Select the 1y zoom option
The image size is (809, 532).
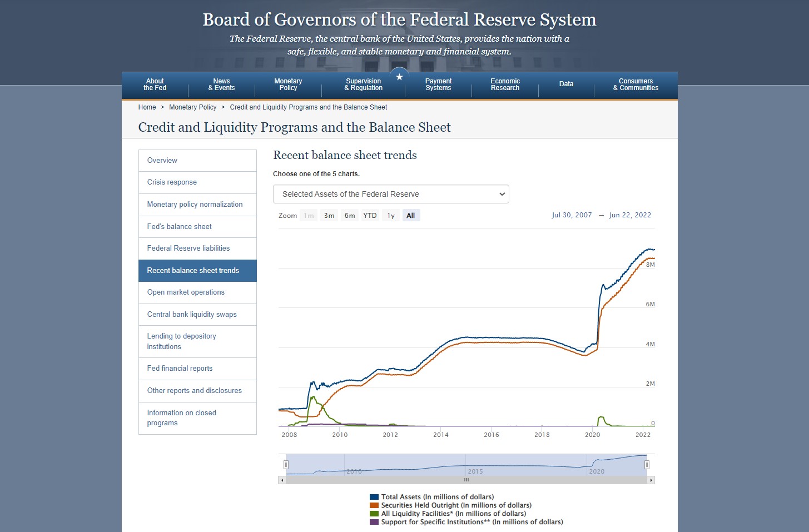click(391, 216)
